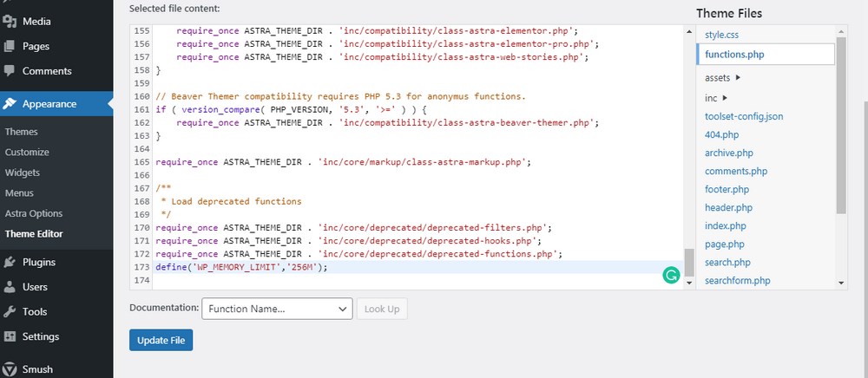Open archive.php theme file
This screenshot has height=378, width=868.
click(x=729, y=153)
